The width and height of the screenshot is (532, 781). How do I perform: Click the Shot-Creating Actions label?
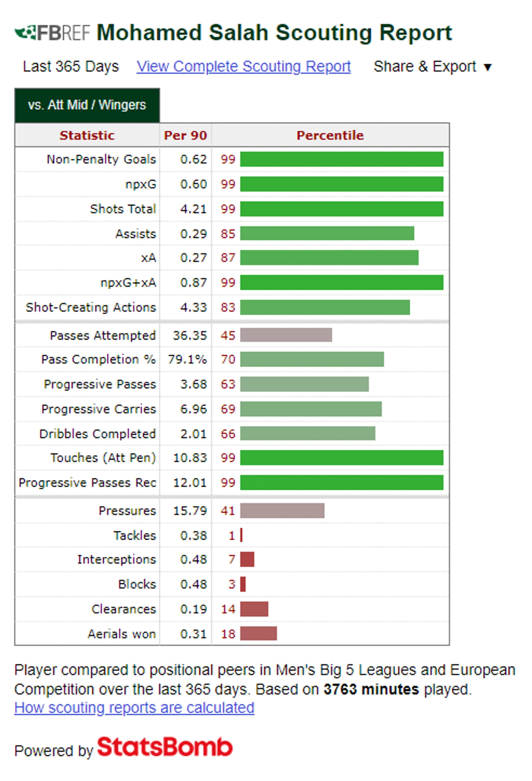pos(91,307)
